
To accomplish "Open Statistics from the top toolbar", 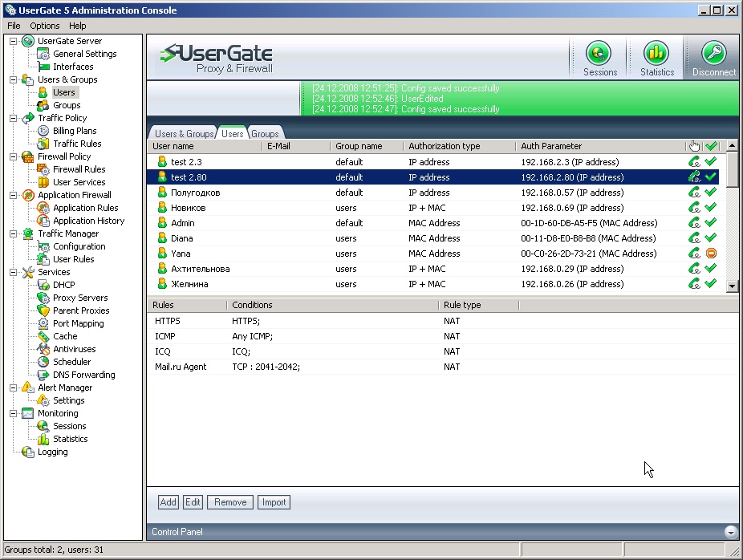I will [x=656, y=55].
